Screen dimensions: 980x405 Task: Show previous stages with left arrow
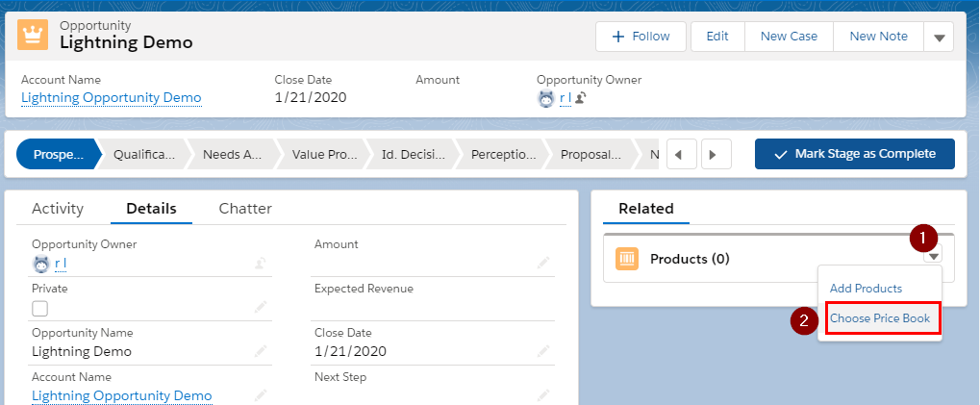click(x=682, y=154)
